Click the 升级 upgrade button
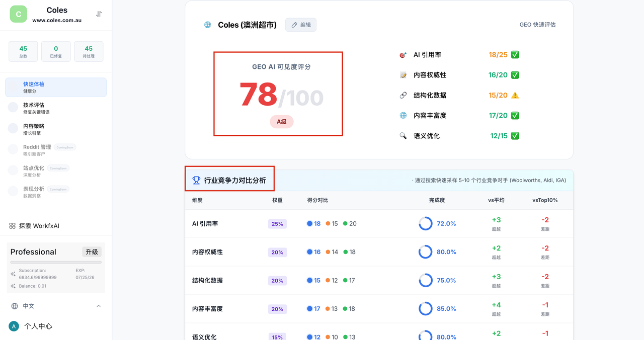This screenshot has height=340, width=644. 92,251
